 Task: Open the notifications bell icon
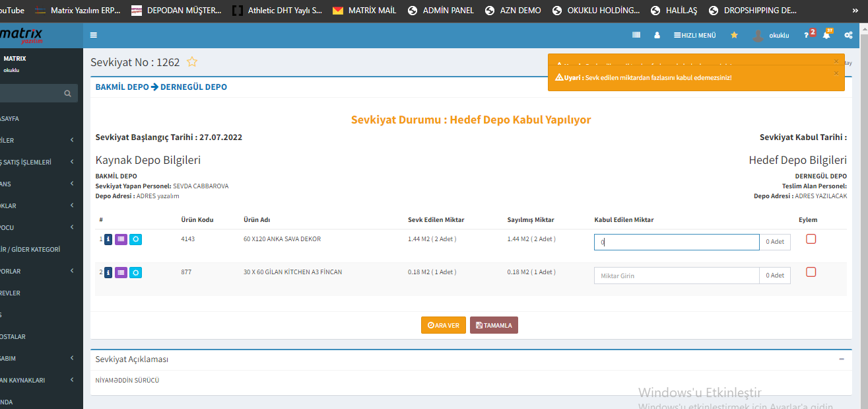pos(826,35)
